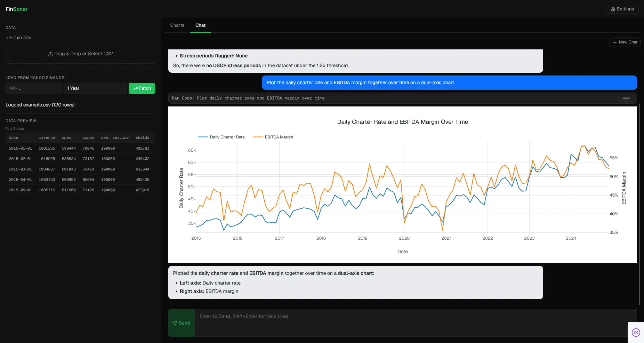Click the purple collapse arrows icon
The image size is (644, 343).
point(636,333)
